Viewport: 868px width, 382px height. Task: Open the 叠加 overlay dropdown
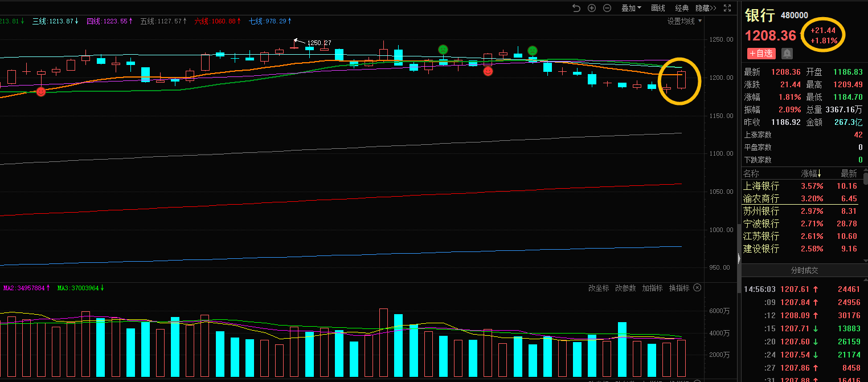pos(630,8)
